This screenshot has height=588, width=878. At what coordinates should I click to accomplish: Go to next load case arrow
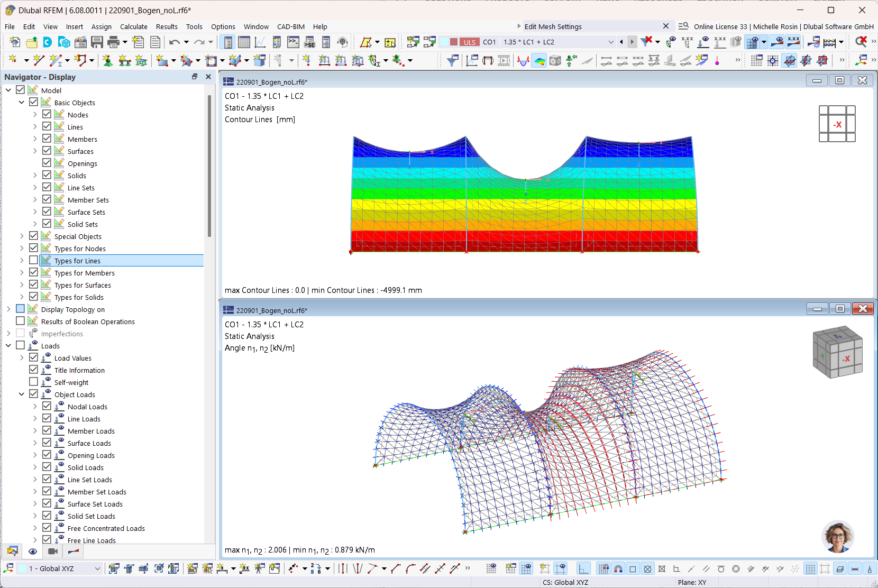[632, 42]
